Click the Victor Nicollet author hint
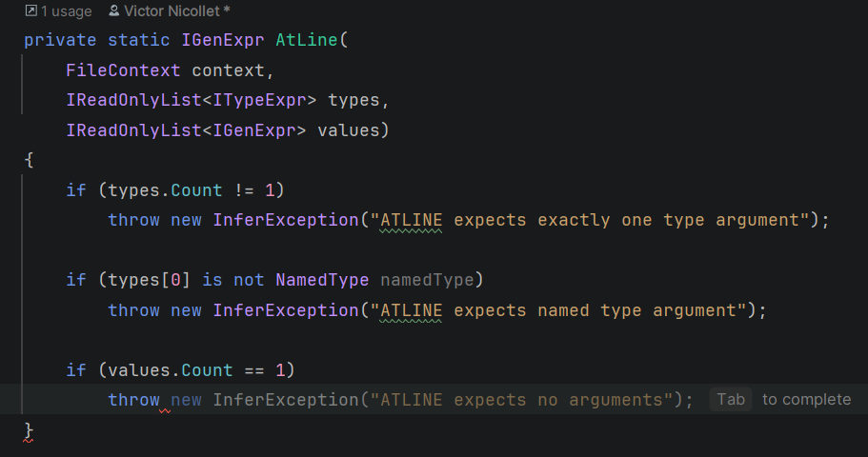Viewport: 868px width, 457px height. 176,11
